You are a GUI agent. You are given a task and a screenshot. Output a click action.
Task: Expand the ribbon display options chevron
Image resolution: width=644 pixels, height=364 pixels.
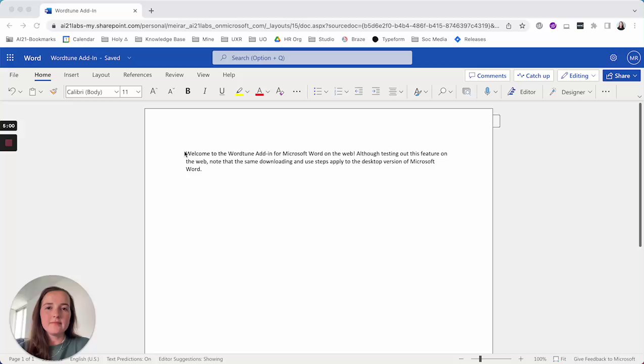pyautogui.click(x=639, y=96)
